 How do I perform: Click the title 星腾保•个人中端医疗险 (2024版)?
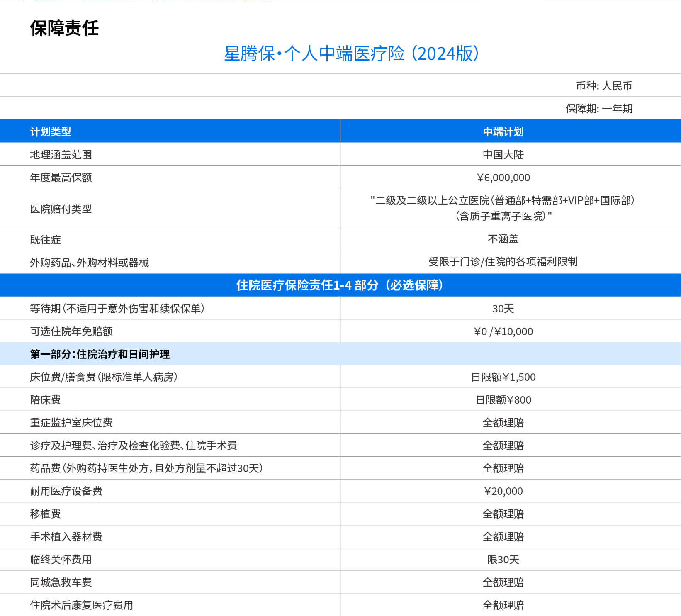pos(352,54)
